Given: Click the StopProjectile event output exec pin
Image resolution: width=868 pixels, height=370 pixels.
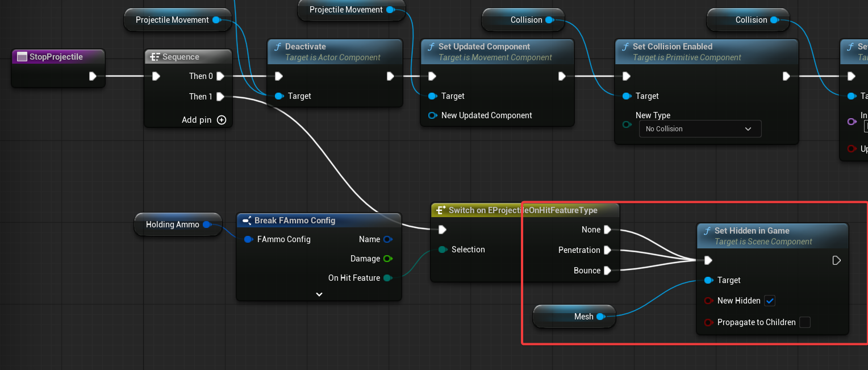Looking at the screenshot, I should pos(93,76).
